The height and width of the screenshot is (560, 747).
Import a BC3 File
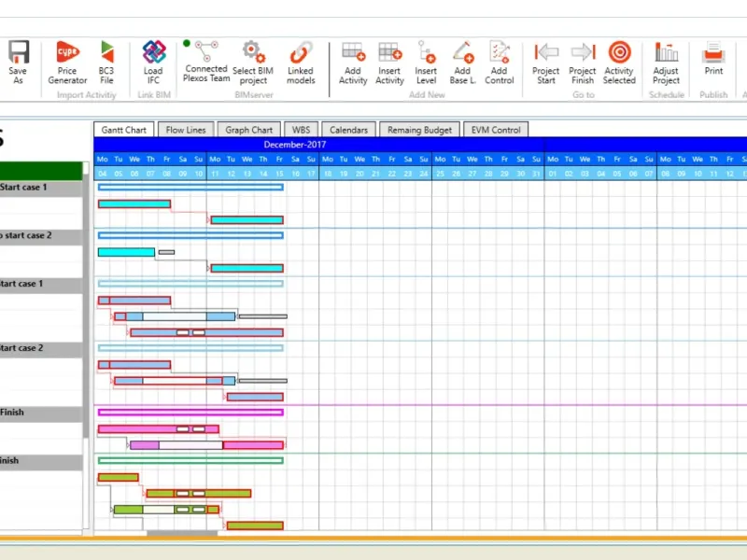(106, 63)
